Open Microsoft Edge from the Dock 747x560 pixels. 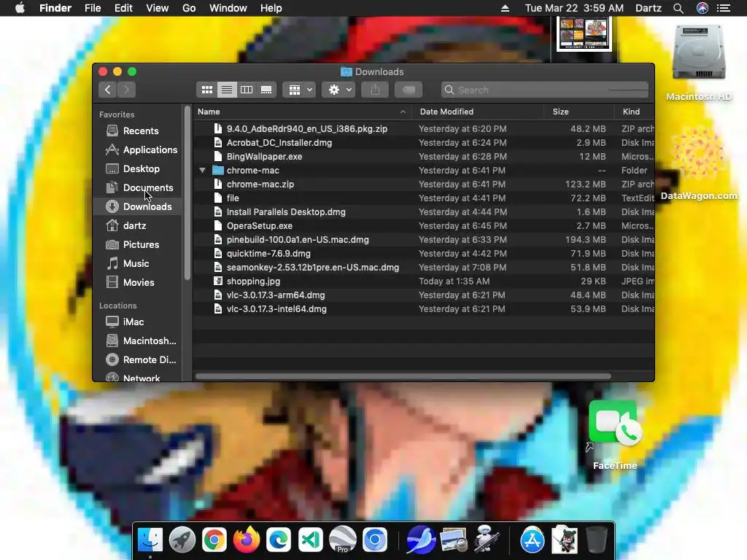(278, 540)
